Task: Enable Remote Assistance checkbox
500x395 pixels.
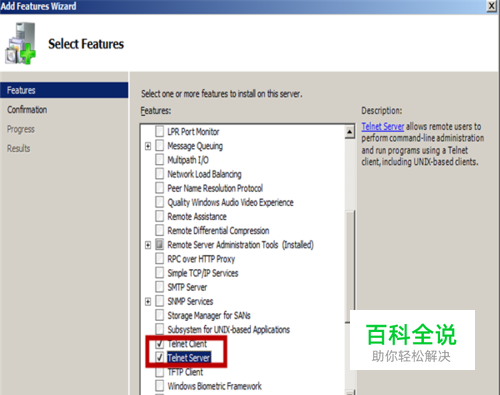Action: click(x=160, y=216)
